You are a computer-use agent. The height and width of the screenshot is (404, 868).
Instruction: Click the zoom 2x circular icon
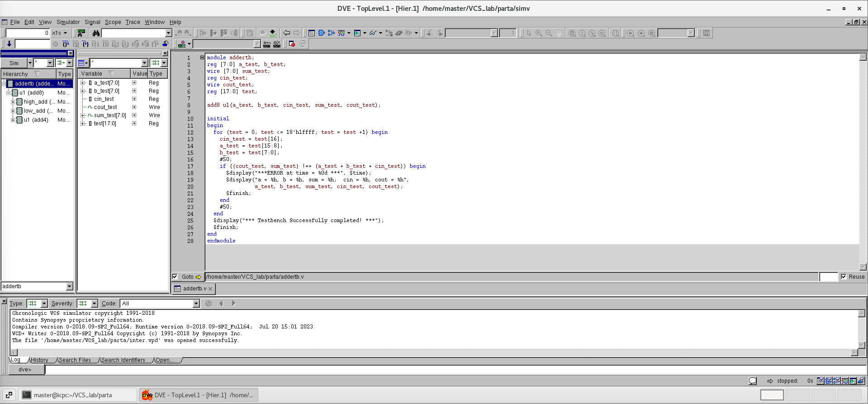[x=582, y=33]
